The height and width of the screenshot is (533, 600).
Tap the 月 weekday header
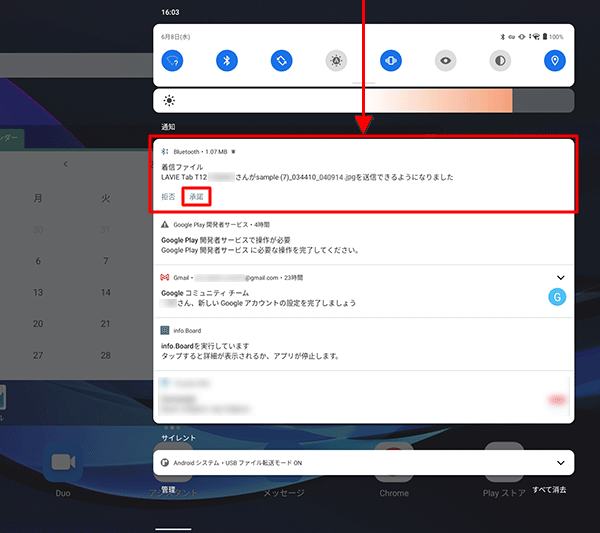point(38,198)
